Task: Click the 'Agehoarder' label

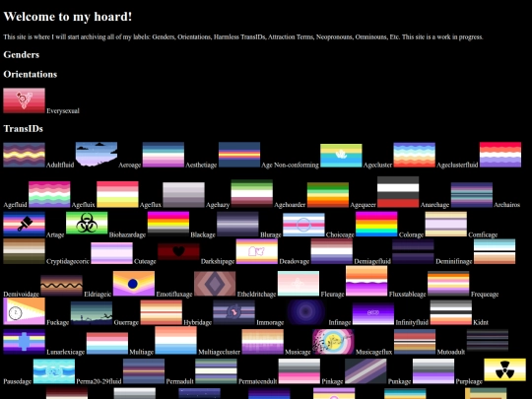Action: [x=290, y=205]
